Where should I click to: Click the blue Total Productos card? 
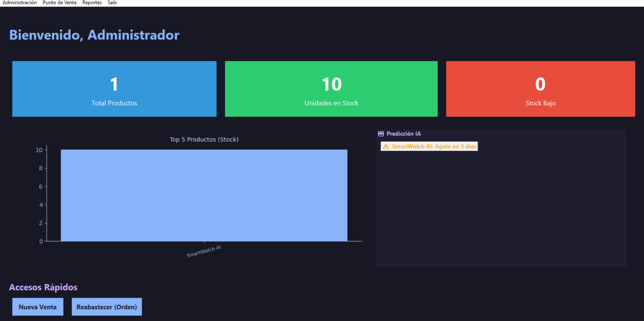click(x=114, y=89)
